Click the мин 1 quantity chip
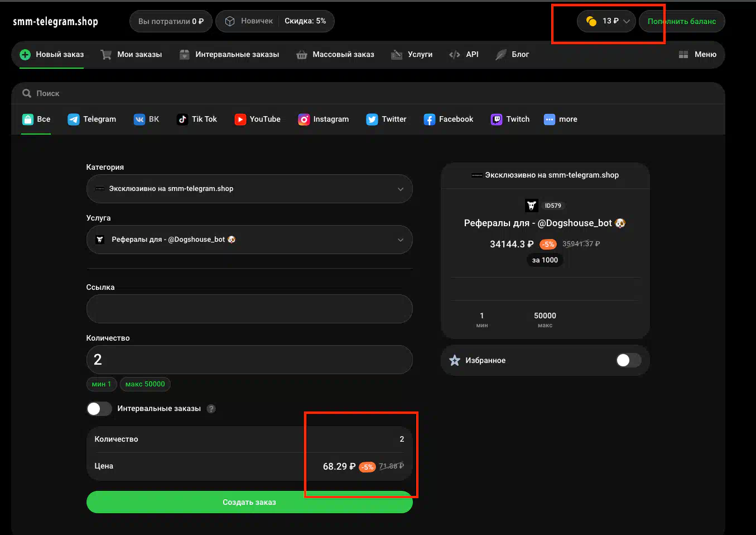Image resolution: width=756 pixels, height=535 pixels. (x=102, y=384)
